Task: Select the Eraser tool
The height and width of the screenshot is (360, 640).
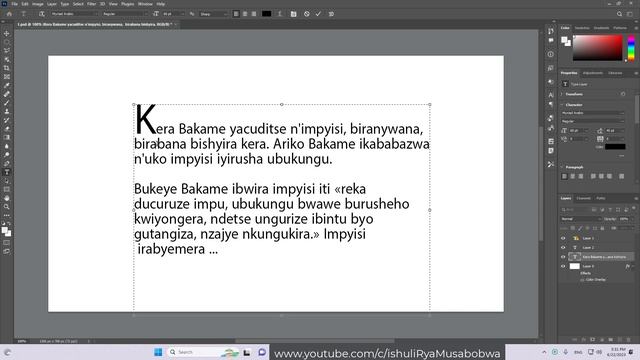Action: 7,129
